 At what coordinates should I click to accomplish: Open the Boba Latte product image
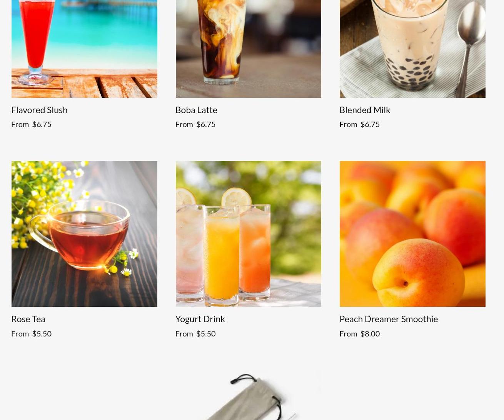pyautogui.click(x=248, y=49)
